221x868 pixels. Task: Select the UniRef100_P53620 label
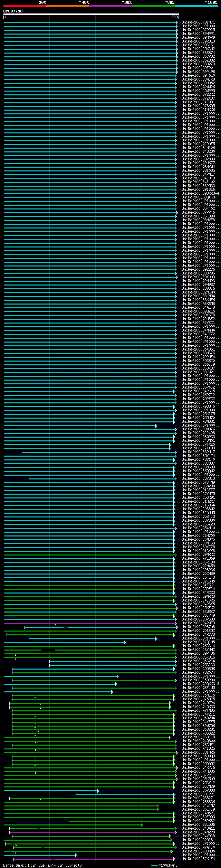(198, 361)
